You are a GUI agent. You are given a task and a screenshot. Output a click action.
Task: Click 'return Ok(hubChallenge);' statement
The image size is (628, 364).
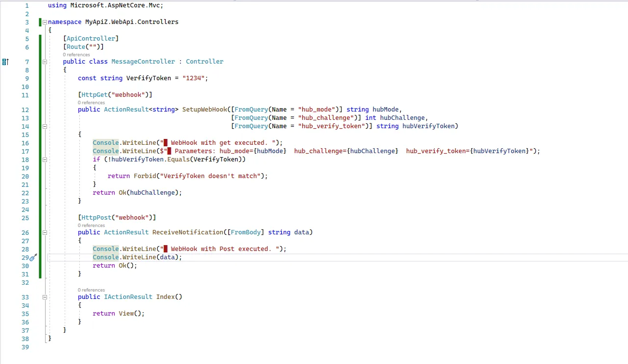(137, 193)
